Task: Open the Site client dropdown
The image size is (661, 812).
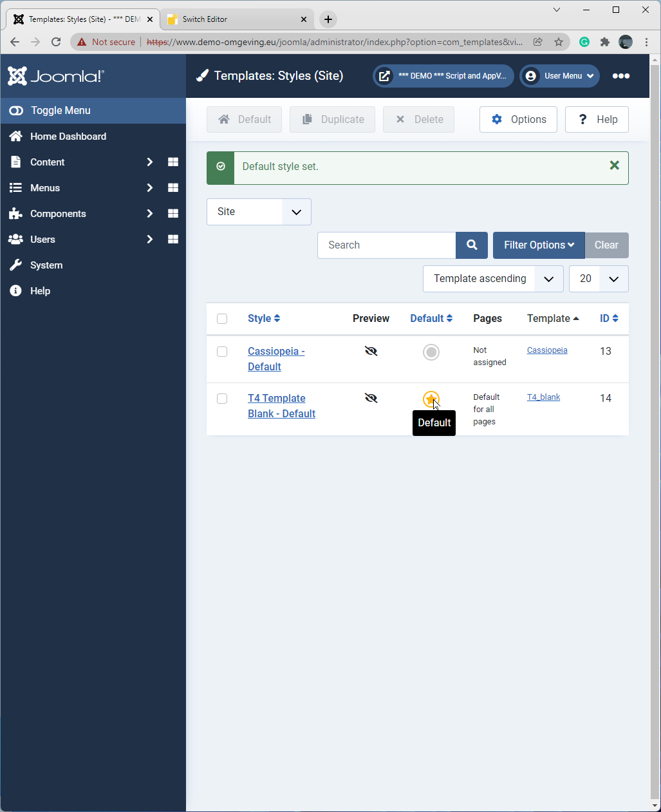Action: (x=259, y=212)
